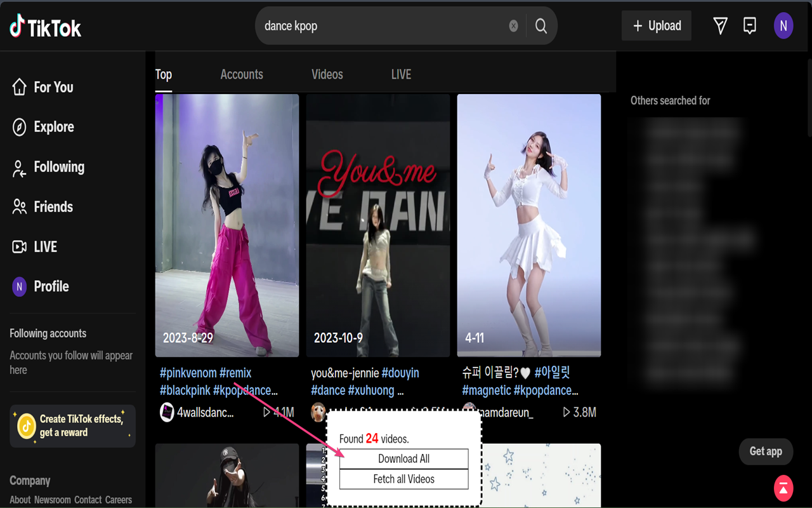
Task: Click the Get app button
Action: pyautogui.click(x=766, y=451)
